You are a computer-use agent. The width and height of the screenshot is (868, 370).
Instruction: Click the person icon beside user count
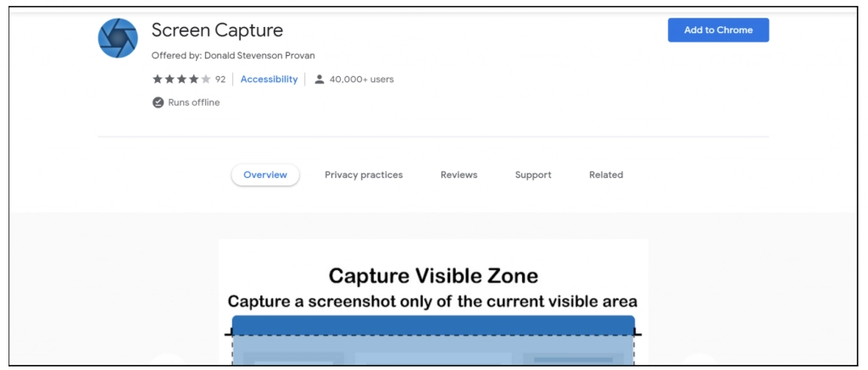pos(320,80)
